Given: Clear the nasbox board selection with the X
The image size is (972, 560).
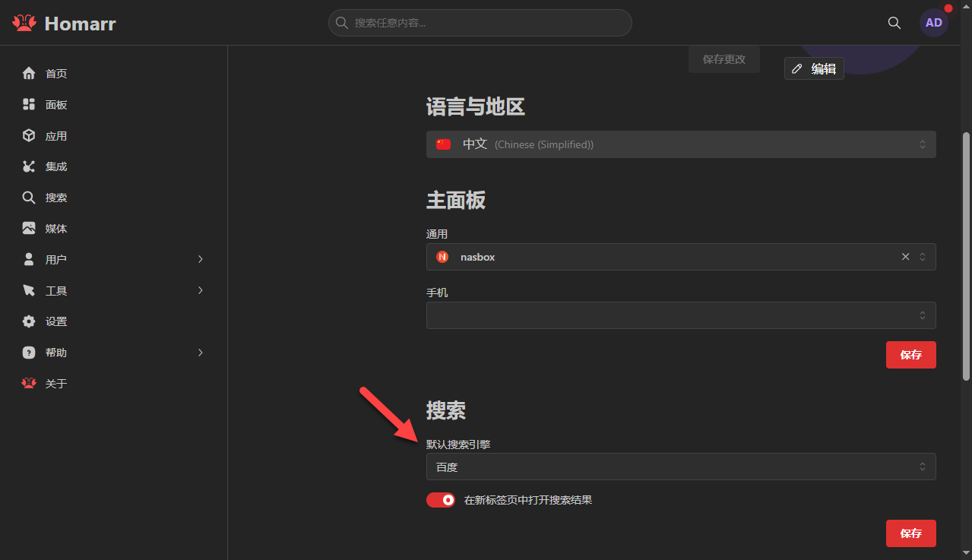Looking at the screenshot, I should point(905,257).
